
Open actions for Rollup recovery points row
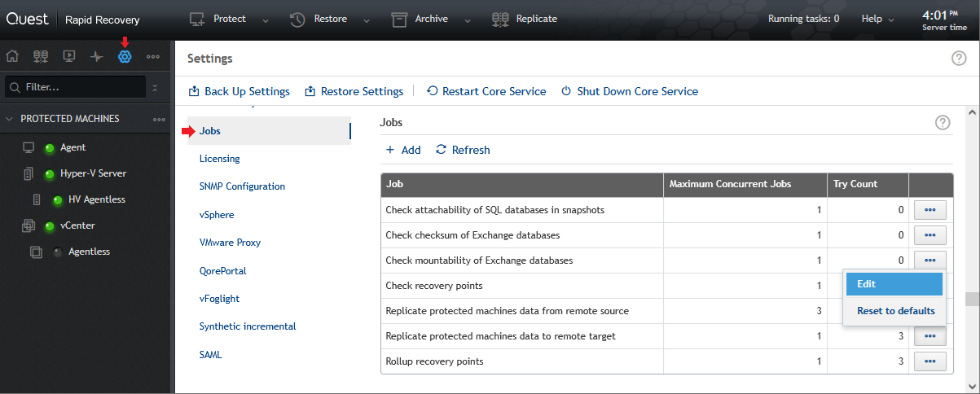pyautogui.click(x=930, y=361)
